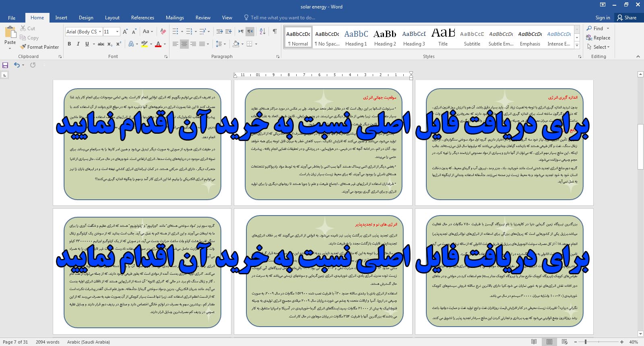Expand the font size dropdown

[x=117, y=31]
